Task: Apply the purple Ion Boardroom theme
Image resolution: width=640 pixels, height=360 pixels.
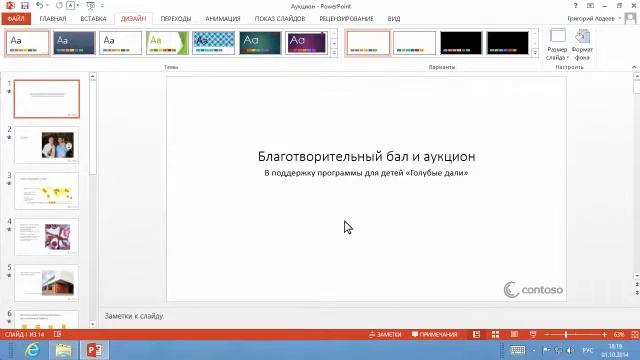Action: pos(307,43)
